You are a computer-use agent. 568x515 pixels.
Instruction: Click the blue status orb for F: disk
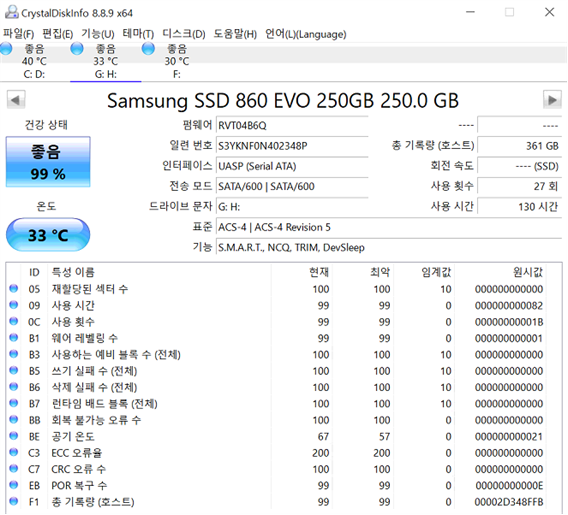tap(148, 49)
